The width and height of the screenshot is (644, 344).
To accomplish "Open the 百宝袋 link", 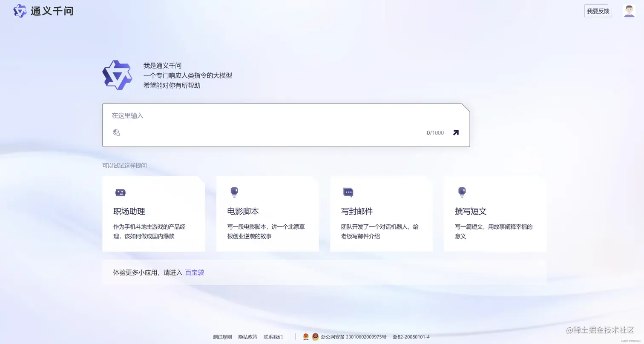I will [x=194, y=272].
